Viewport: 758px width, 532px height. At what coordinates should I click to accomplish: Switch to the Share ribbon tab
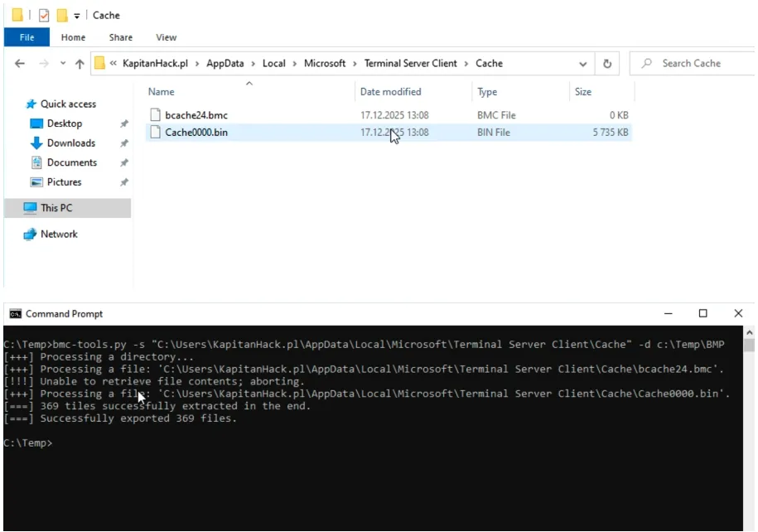pos(121,37)
